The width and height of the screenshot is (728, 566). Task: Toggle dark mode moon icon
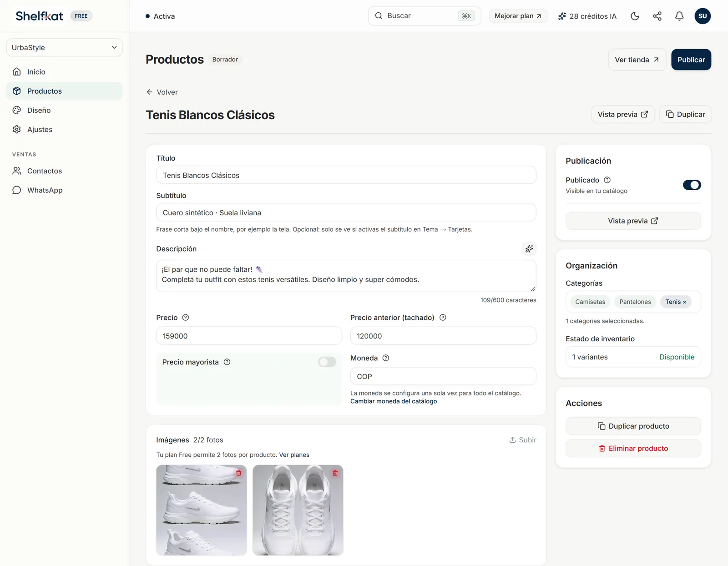pyautogui.click(x=635, y=16)
